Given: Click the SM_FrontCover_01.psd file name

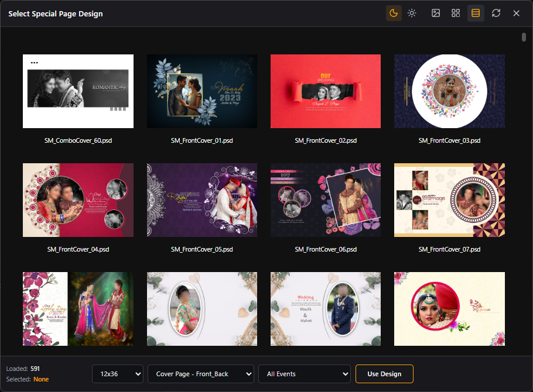Looking at the screenshot, I should (202, 140).
